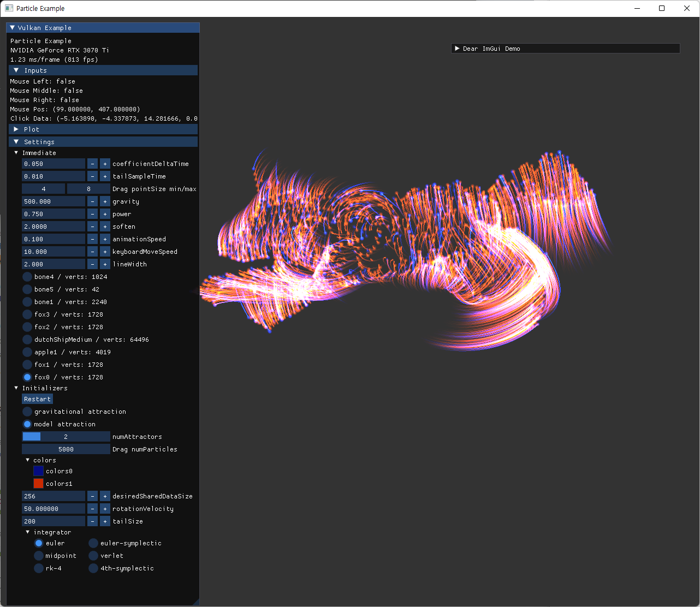
Task: Click the tailSize value input field
Action: click(x=54, y=521)
